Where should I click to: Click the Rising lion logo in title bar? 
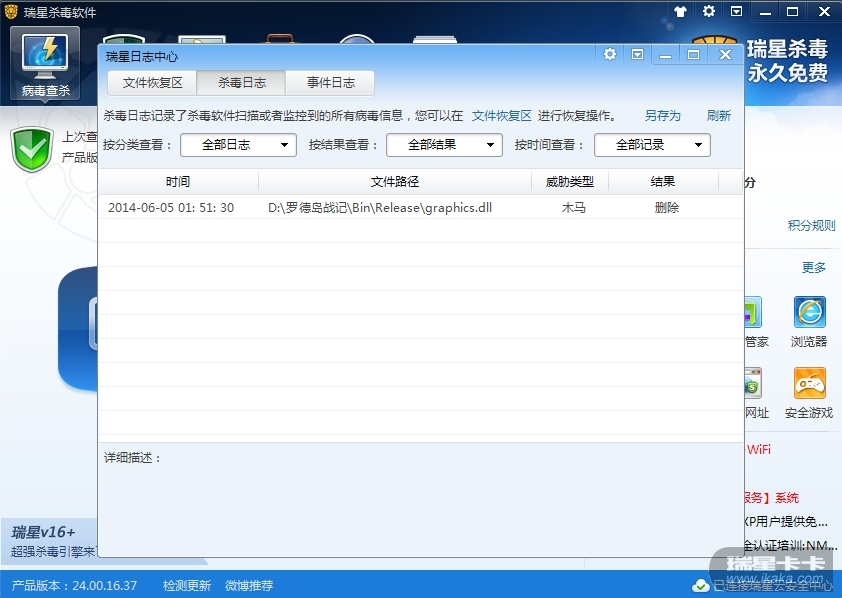click(x=11, y=12)
